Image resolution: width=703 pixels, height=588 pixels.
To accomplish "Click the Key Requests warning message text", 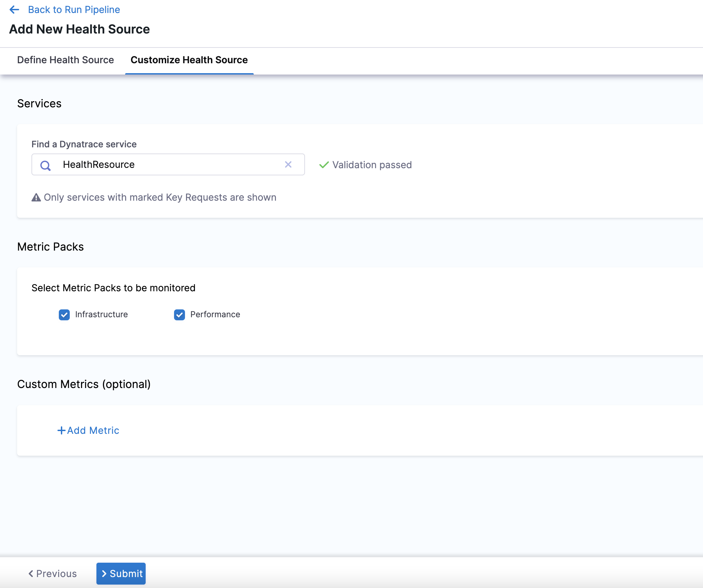I will pyautogui.click(x=160, y=198).
